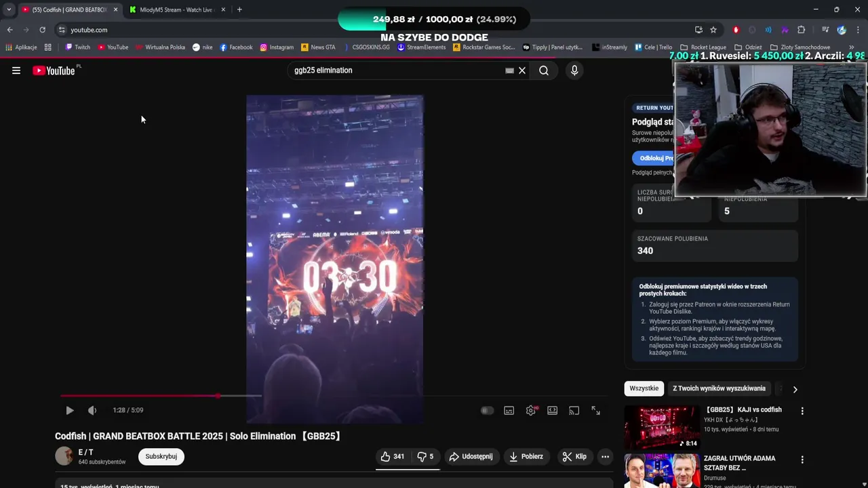The height and width of the screenshot is (488, 868).
Task: Open the E / T channel name link
Action: click(x=86, y=452)
